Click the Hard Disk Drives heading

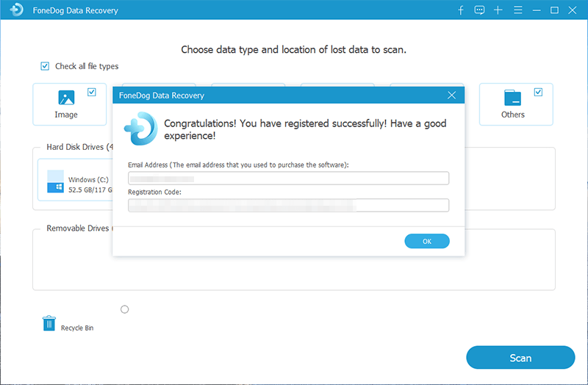[79, 147]
